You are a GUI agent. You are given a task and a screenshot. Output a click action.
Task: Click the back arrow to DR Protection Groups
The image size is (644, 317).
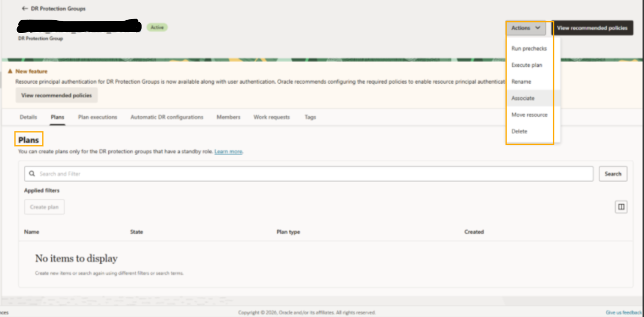coord(25,9)
